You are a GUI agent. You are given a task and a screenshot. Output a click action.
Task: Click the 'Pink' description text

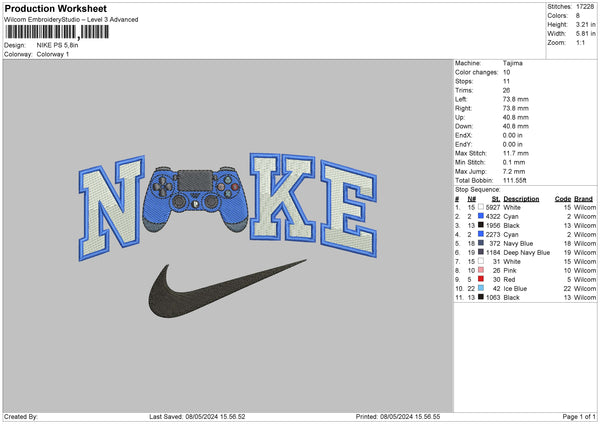point(510,271)
